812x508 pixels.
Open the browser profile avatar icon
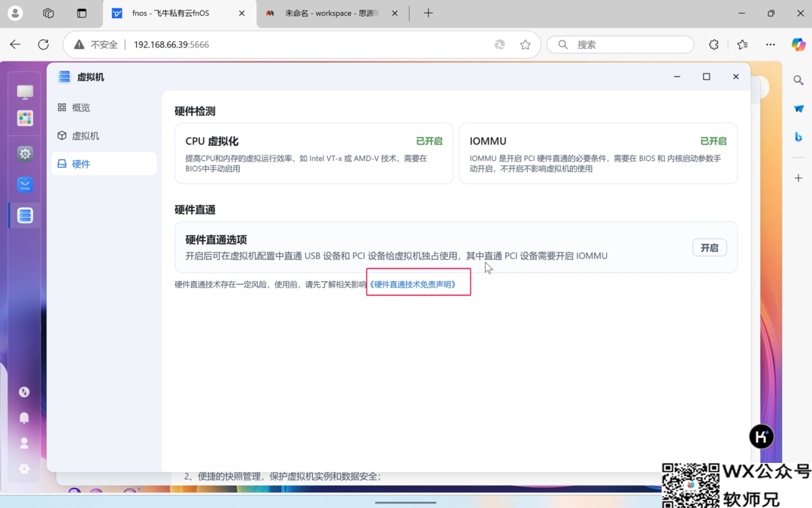point(15,13)
